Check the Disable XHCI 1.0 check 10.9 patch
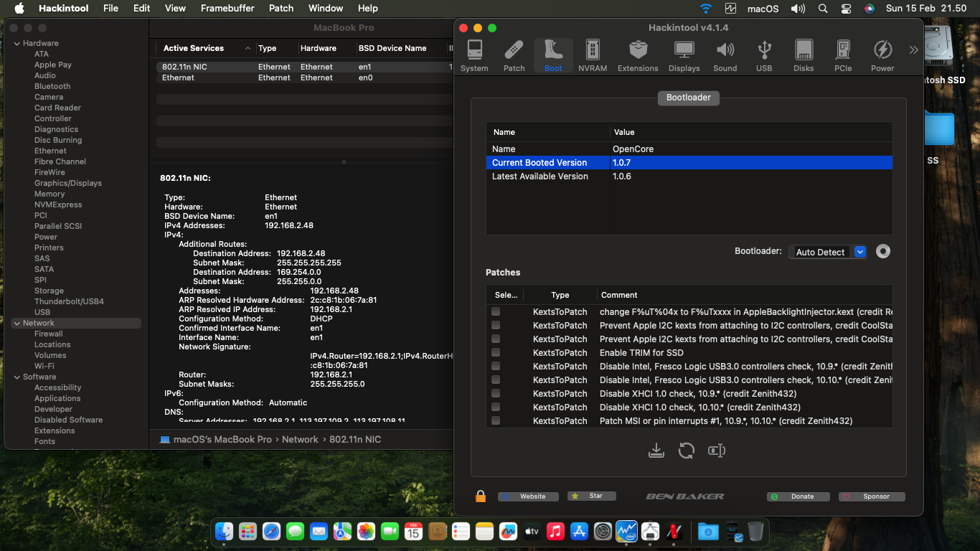This screenshot has height=551, width=980. (496, 393)
